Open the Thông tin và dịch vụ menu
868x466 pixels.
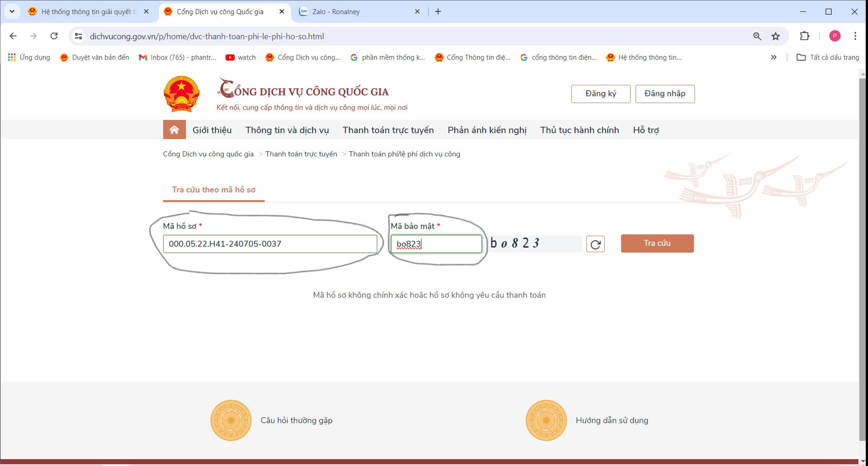287,130
